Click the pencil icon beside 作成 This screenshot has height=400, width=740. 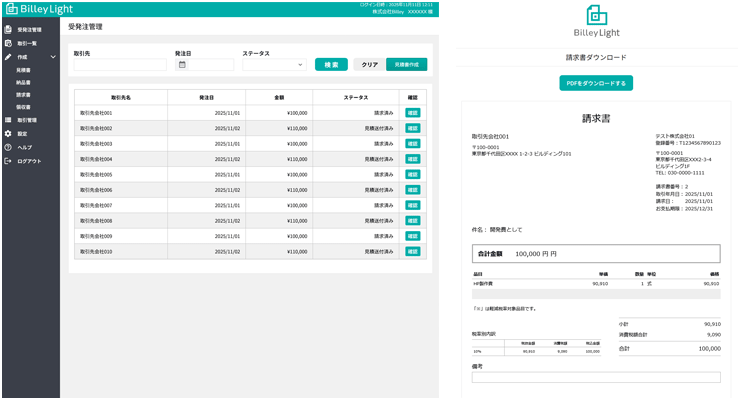pyautogui.click(x=8, y=57)
